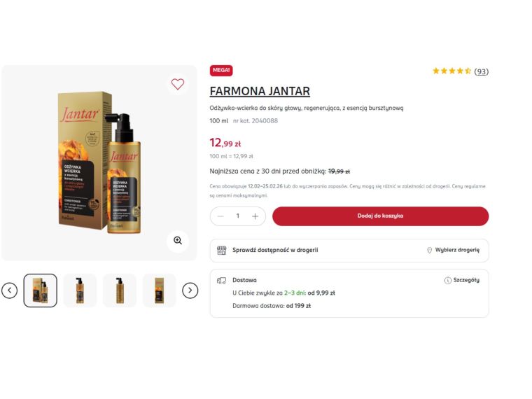This screenshot has width=532, height=399.
Task: Open the FARMONA JANTAR brand link
Action: [260, 91]
